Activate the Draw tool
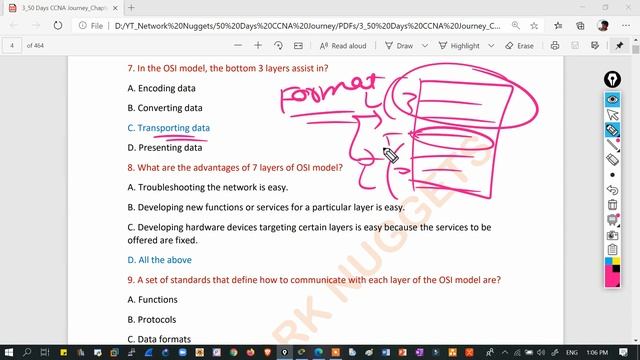This screenshot has height=360, width=640. 399,46
